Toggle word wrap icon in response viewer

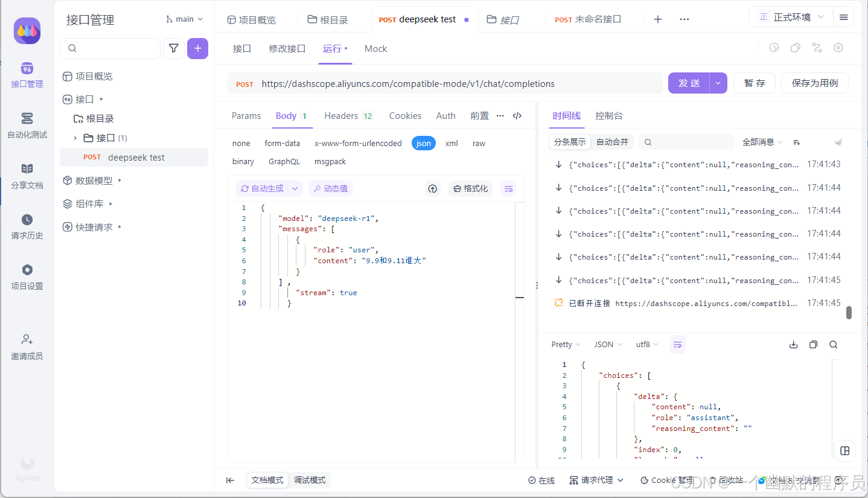pyautogui.click(x=678, y=345)
